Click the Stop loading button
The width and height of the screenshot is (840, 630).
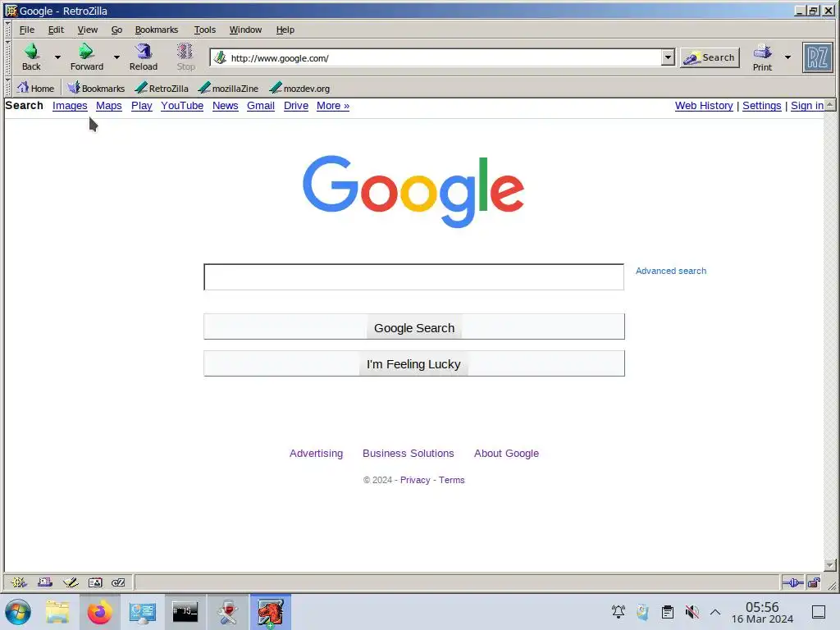185,57
